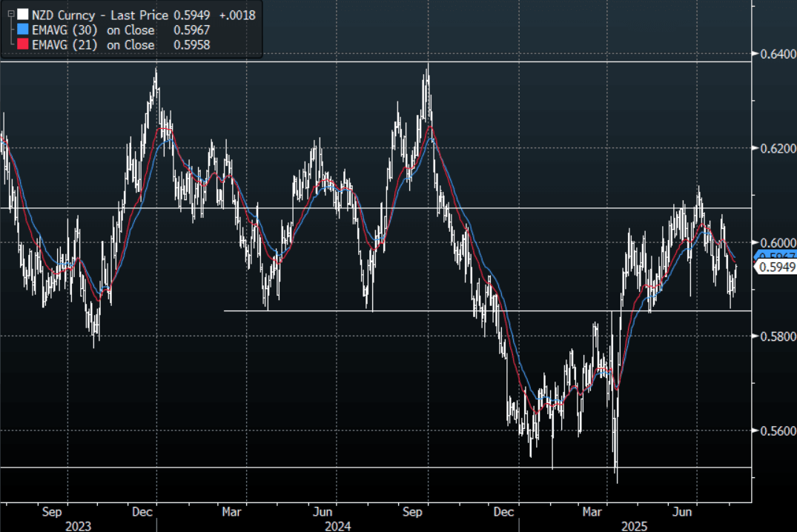
Task: Click the blue 0.5967 EMA price tag
Action: tap(775, 256)
